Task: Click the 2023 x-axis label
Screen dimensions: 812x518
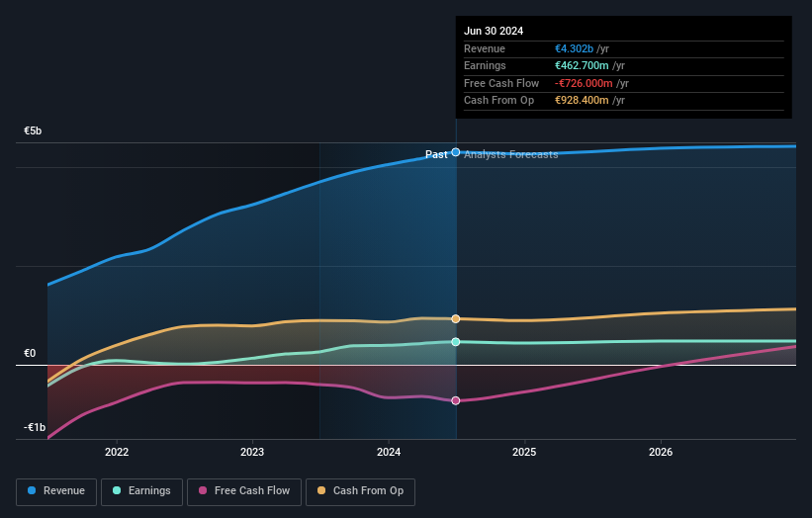Action: [252, 452]
